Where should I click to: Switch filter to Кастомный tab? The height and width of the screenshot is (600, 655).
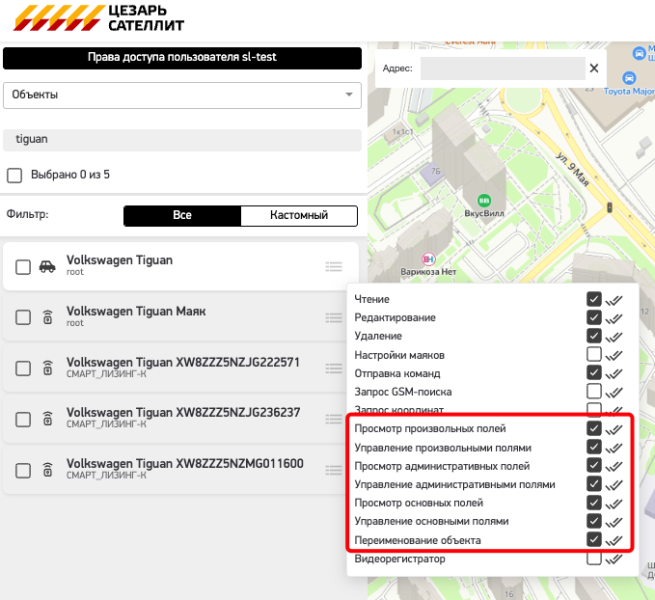pos(299,216)
